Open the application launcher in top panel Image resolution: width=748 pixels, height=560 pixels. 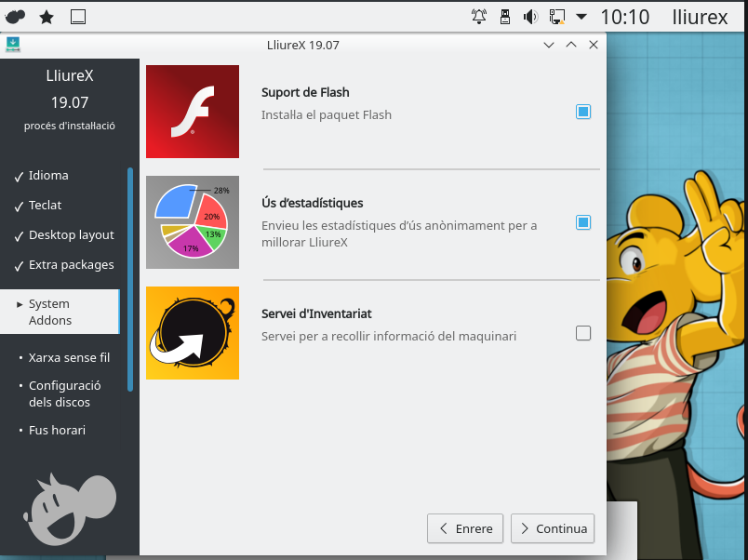17,16
